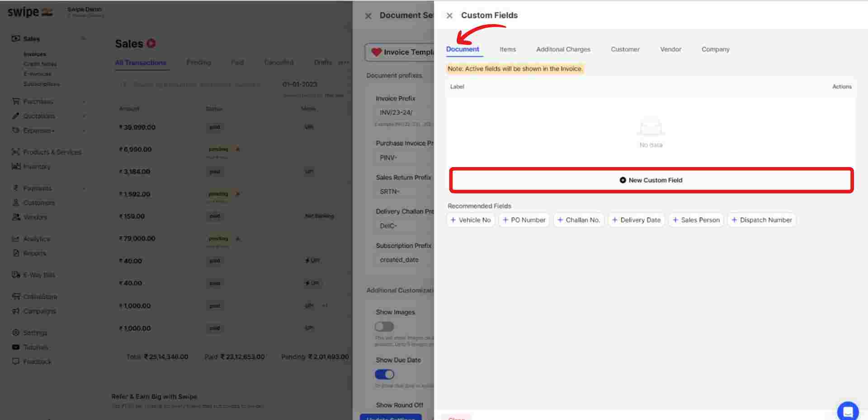The image size is (868, 420).
Task: Click the Reports document icon
Action: pos(16,253)
